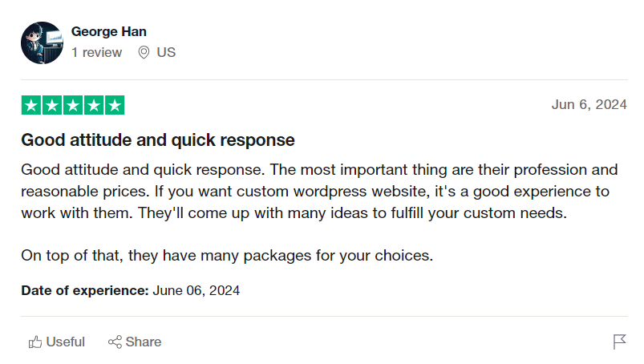Open George Han's profile avatar
This screenshot has height=364, width=644.
[x=42, y=42]
